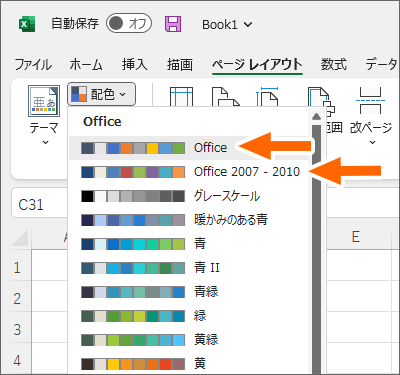
Task: Select the ページ レイアウト tab
Action: (x=257, y=64)
